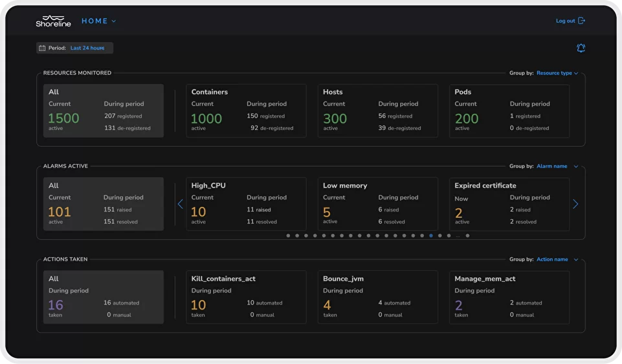Open the Manage_mem_act action card
Image resolution: width=622 pixels, height=364 pixels.
click(509, 297)
